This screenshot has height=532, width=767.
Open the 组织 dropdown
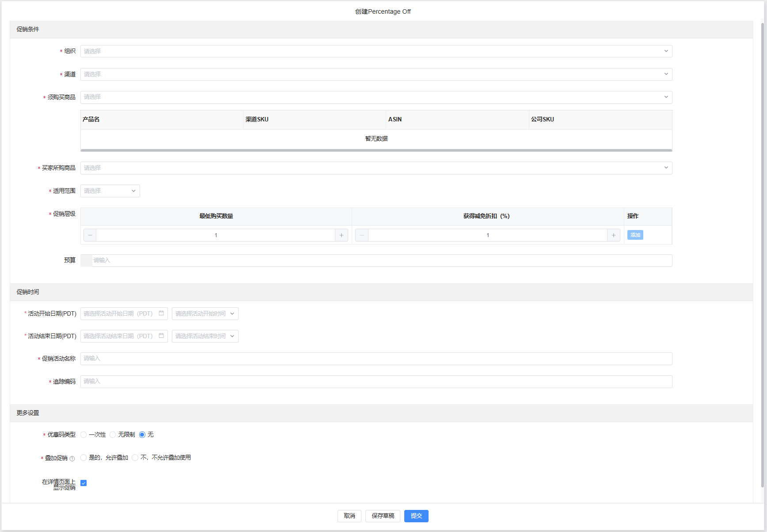point(376,51)
